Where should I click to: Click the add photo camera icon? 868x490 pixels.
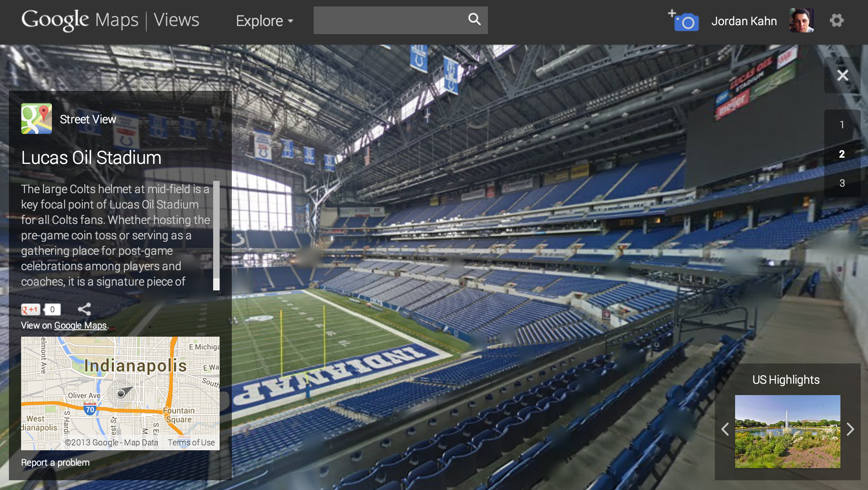[x=684, y=21]
